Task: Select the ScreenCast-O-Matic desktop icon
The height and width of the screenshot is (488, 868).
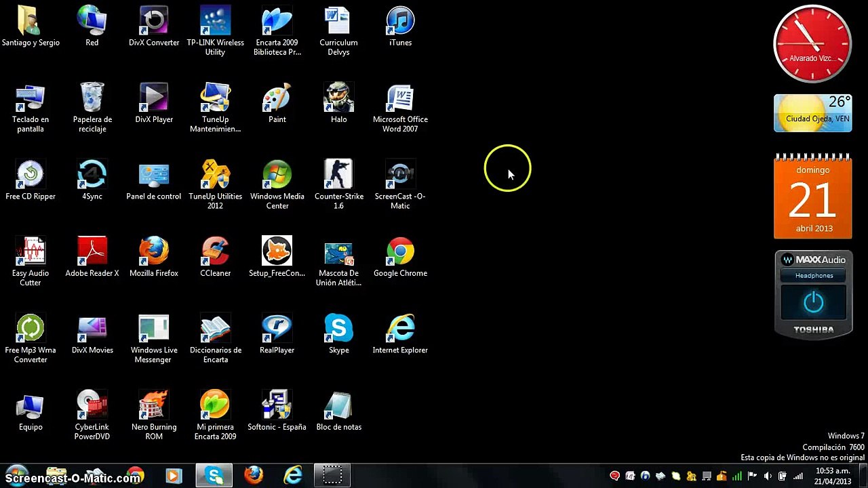Action: [400, 185]
